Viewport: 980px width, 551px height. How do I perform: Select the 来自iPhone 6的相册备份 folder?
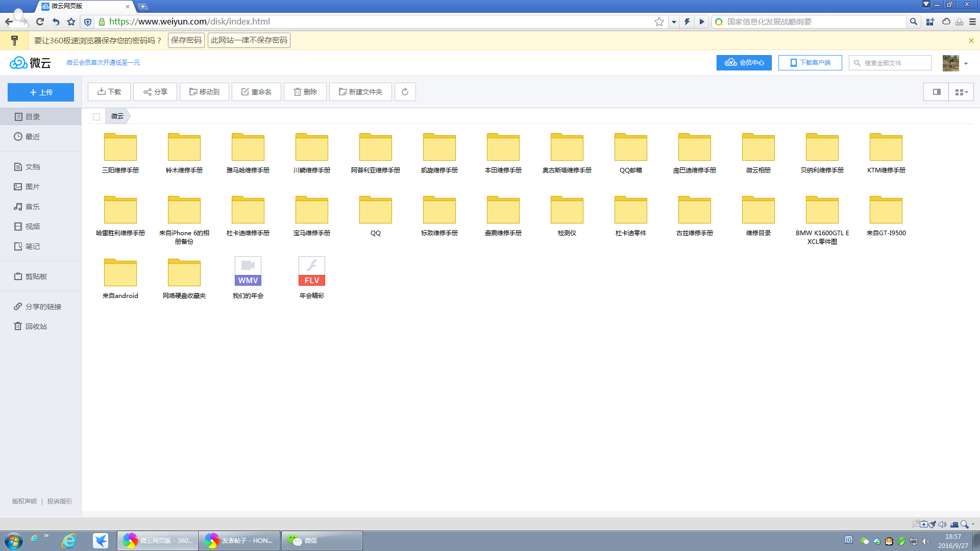point(184,219)
